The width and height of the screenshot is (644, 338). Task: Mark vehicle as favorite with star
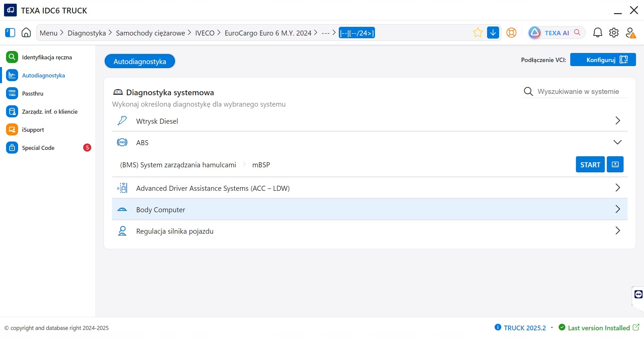478,33
